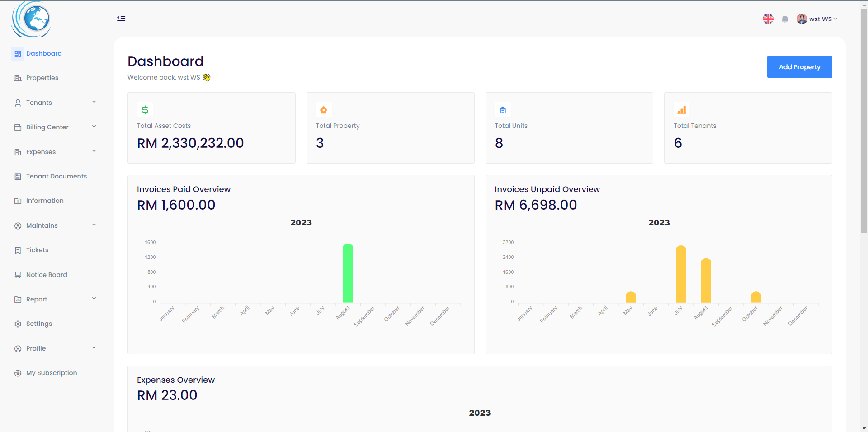Click the yellow July unpaid invoices bar
The image size is (868, 432).
pyautogui.click(x=680, y=274)
